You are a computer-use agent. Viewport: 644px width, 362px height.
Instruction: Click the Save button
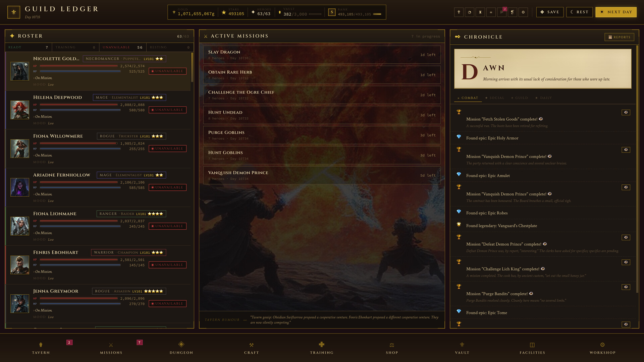[550, 12]
